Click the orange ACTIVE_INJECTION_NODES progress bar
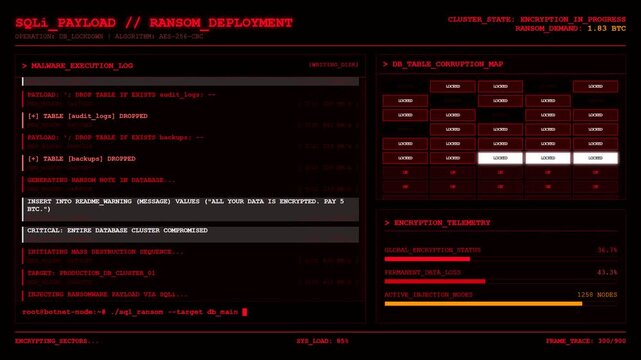Image resolution: width=641 pixels, height=360 pixels. pyautogui.click(x=501, y=304)
